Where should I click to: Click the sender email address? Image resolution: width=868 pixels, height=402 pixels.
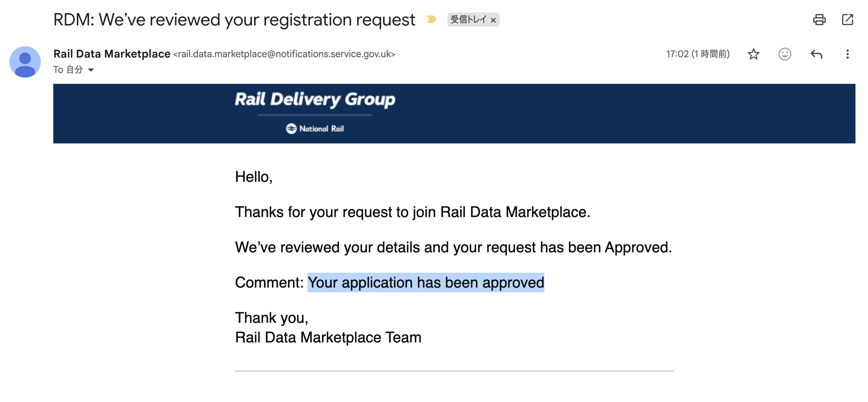pos(284,54)
